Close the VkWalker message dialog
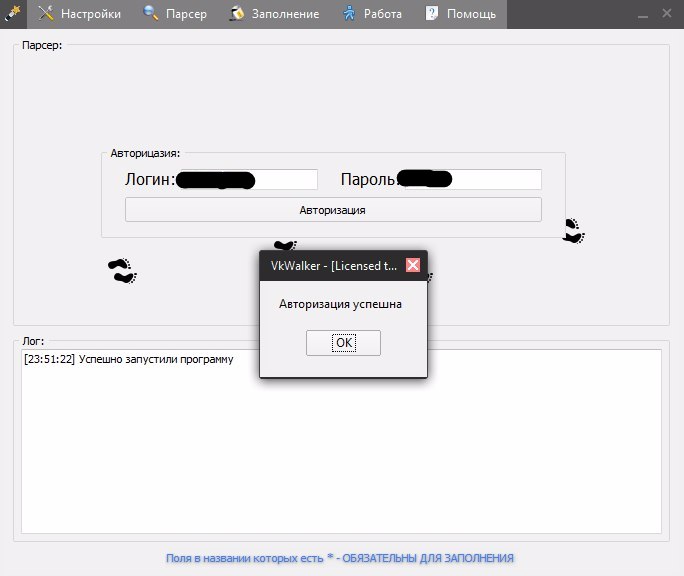This screenshot has height=576, width=684. click(x=412, y=265)
